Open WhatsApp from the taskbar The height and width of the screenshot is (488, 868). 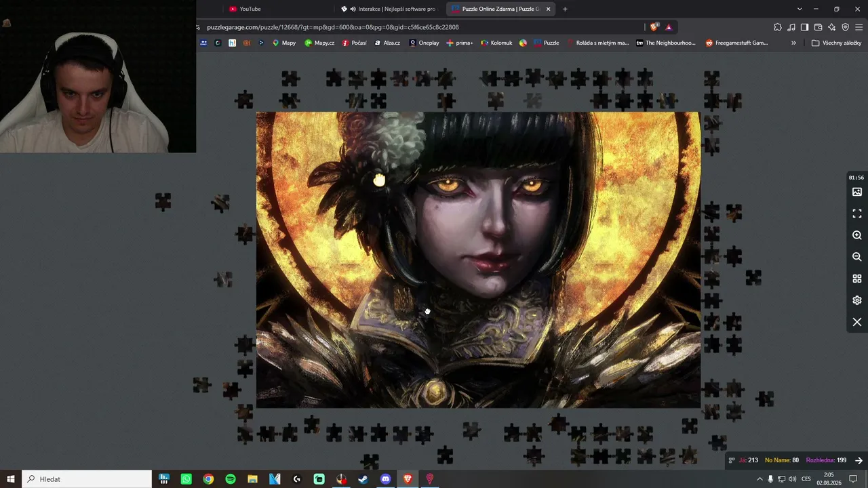pos(186,479)
